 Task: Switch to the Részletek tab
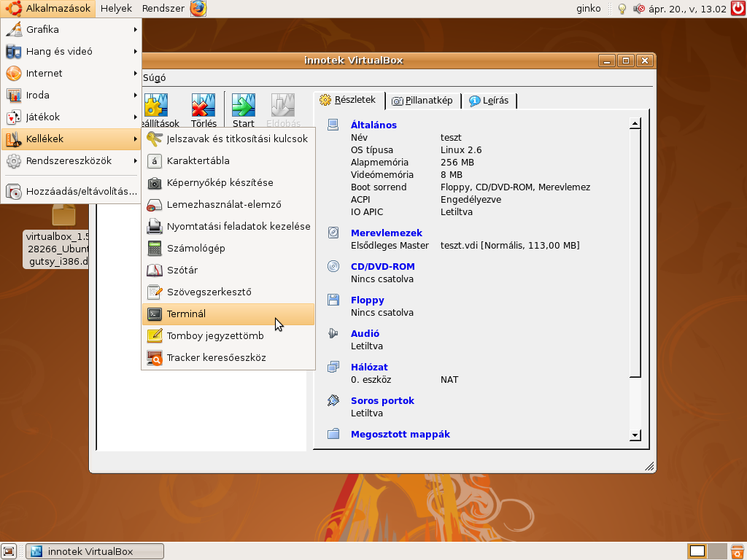pos(349,100)
